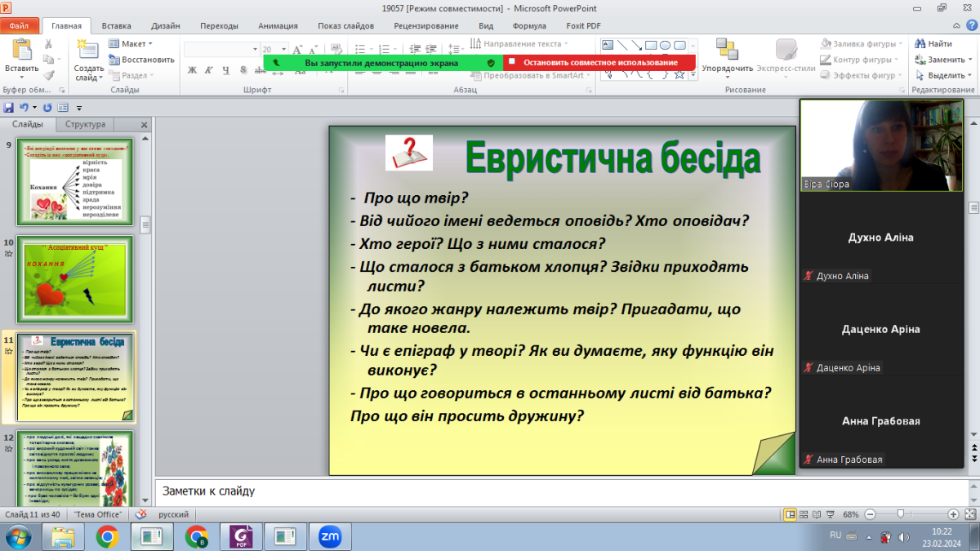The width and height of the screenshot is (980, 551).
Task: Click the zoom slider in status bar
Action: [x=901, y=514]
